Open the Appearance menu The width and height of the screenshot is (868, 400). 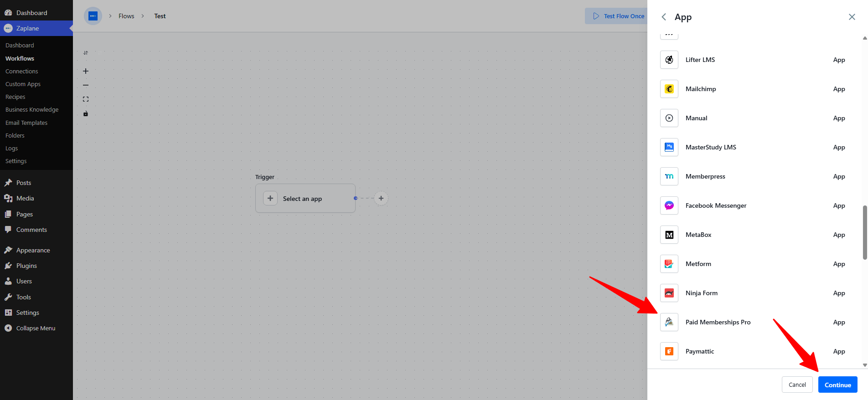[36, 250]
